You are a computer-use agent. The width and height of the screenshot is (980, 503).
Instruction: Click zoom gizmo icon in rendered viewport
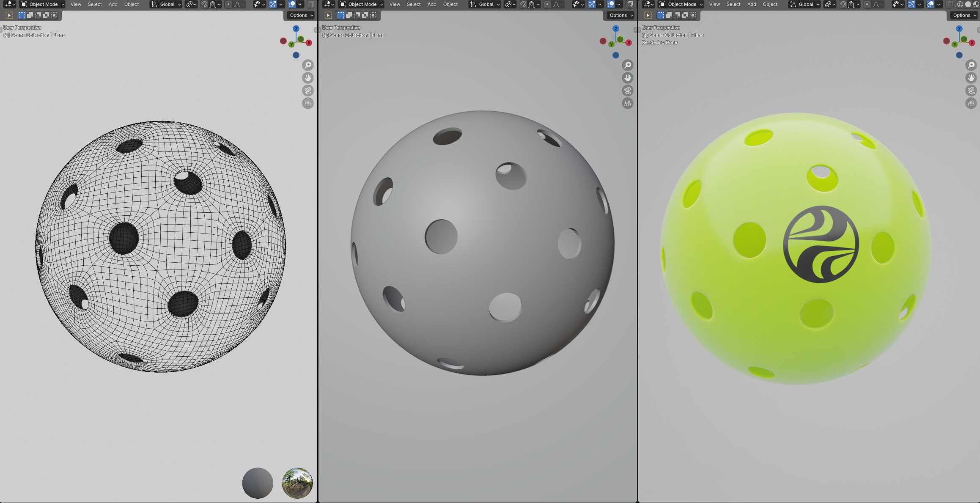click(971, 65)
